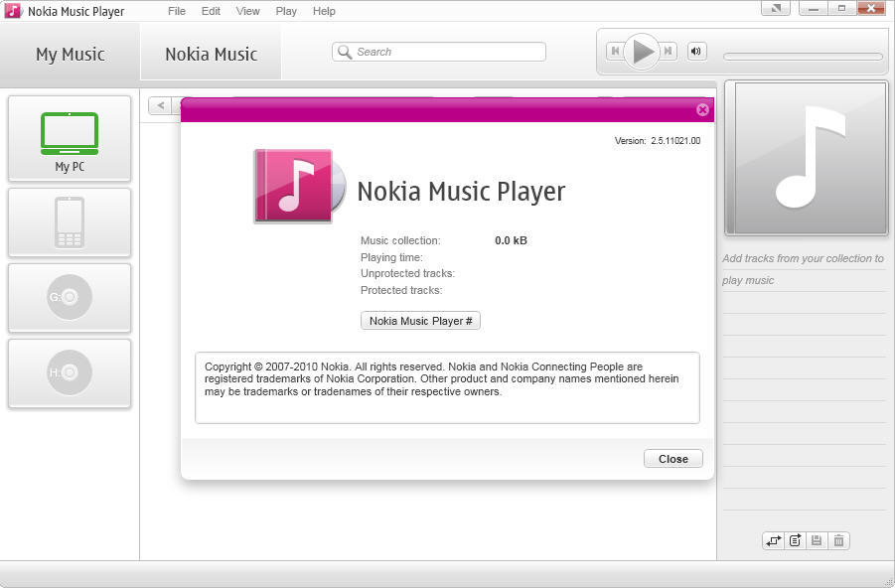Open the File menu
Image resolution: width=895 pixels, height=588 pixels.
pos(177,11)
